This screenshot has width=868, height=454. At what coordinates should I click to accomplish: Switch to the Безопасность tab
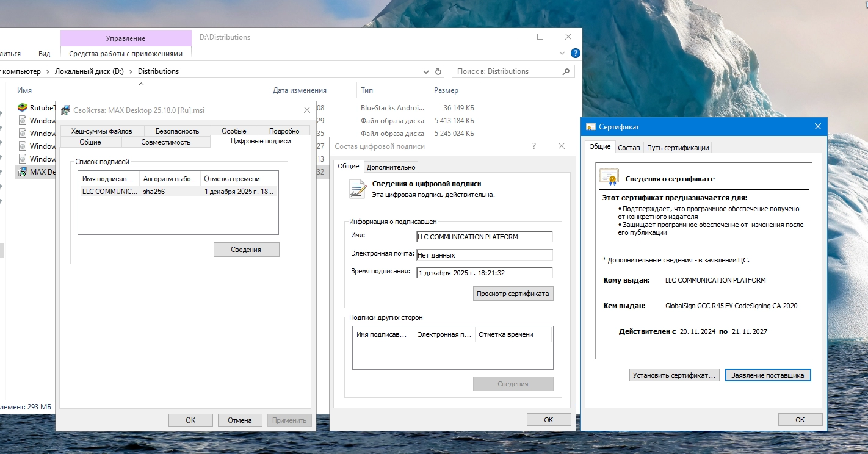[177, 131]
